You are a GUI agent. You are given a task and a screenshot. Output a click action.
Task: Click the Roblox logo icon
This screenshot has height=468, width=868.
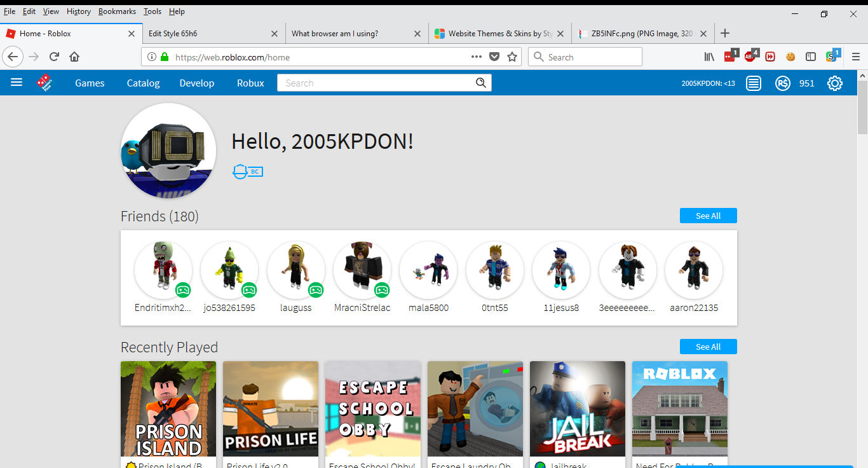44,83
